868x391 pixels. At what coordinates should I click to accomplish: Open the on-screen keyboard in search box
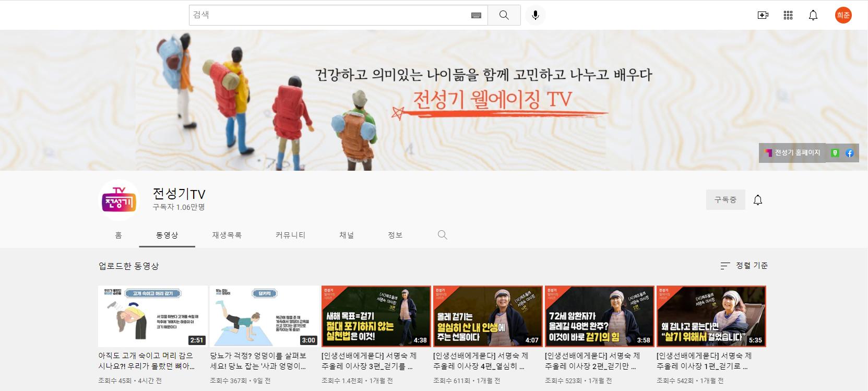[x=476, y=15]
